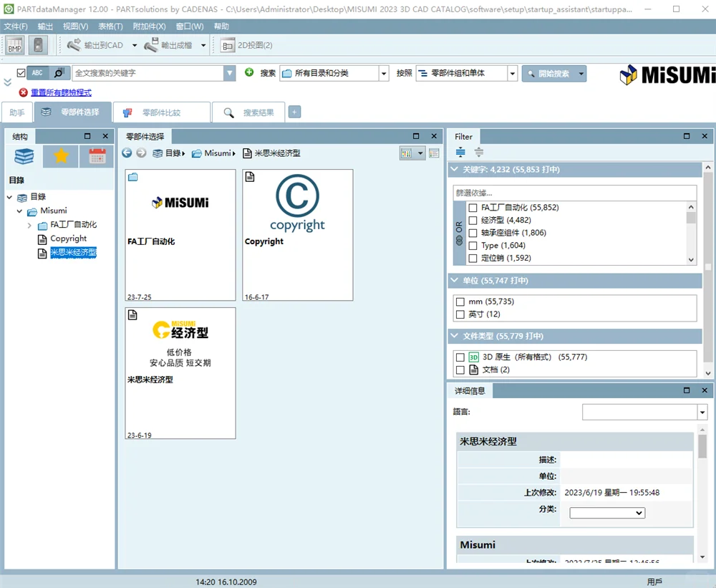Collapse the Misumi tree node

click(x=19, y=211)
